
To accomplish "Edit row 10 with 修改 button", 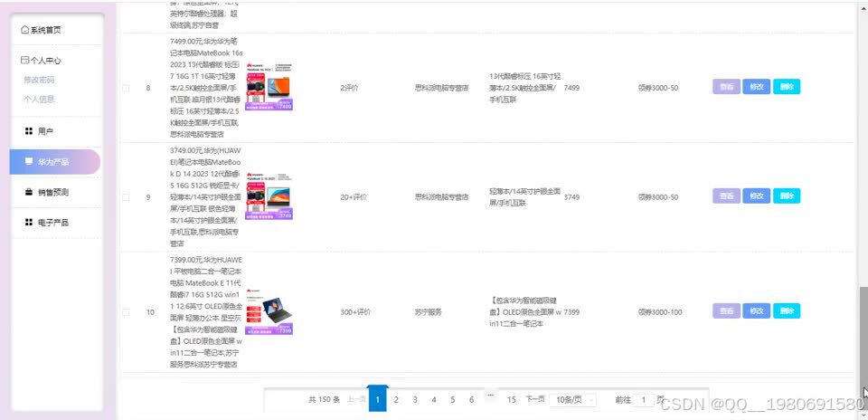I will [x=757, y=310].
